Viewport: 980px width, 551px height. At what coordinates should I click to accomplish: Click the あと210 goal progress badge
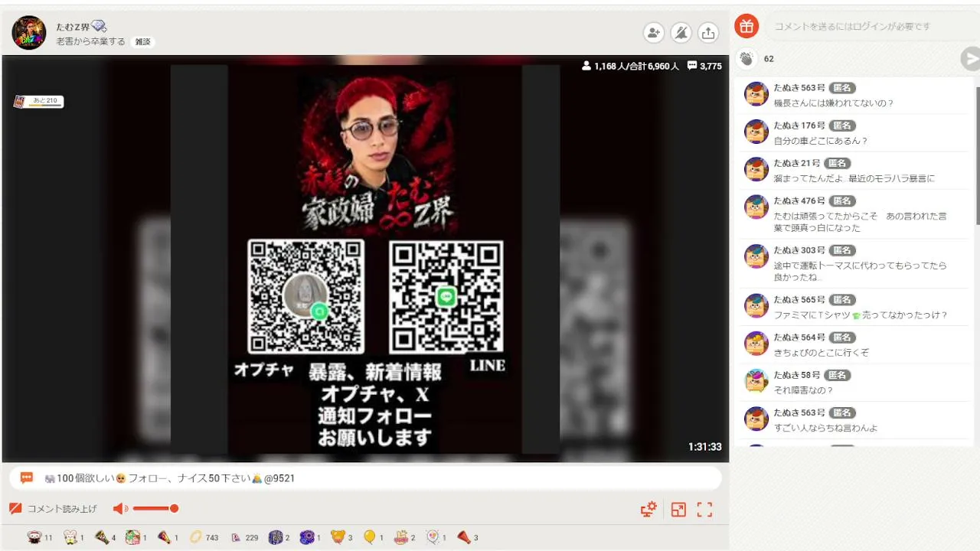38,101
